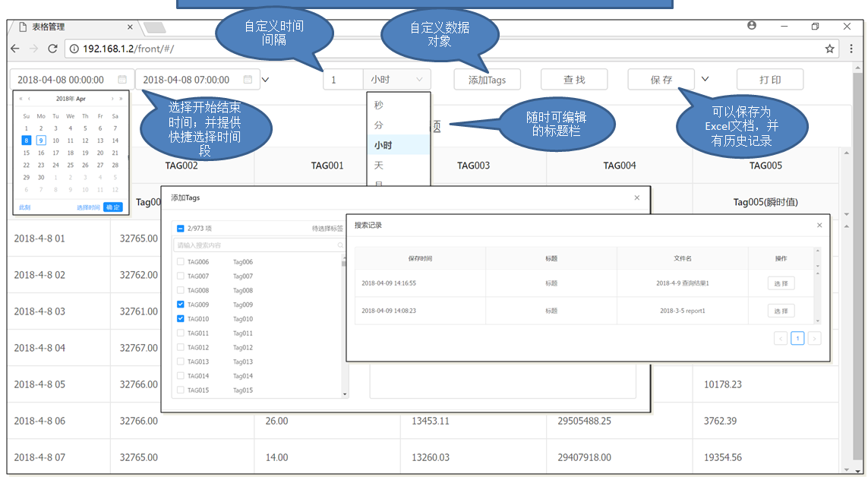
Task: Select 天 in the unit list
Action: pyautogui.click(x=399, y=165)
